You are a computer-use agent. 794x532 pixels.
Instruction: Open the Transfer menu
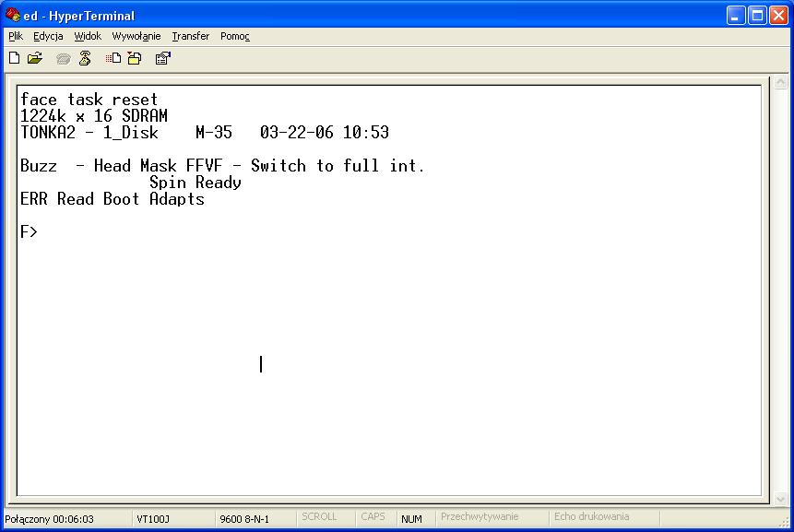190,36
